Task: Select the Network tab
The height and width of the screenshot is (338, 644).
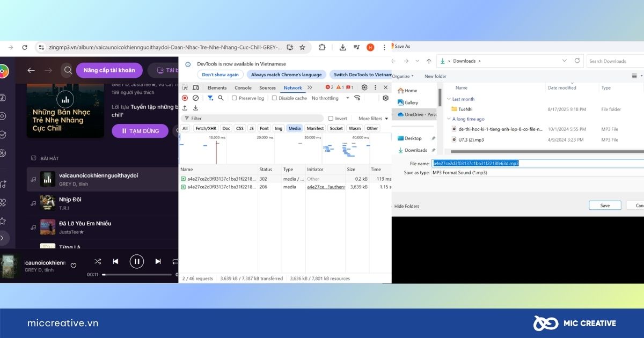Action: point(293,87)
